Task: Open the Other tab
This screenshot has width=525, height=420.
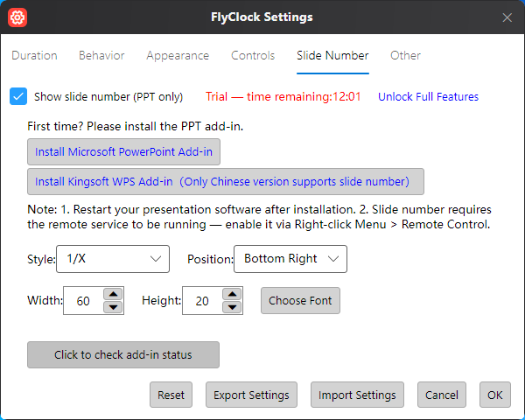Action: point(405,56)
